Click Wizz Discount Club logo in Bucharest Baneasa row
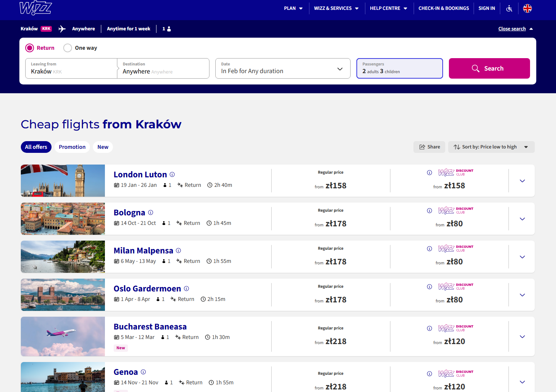The image size is (556, 392). [x=456, y=328]
